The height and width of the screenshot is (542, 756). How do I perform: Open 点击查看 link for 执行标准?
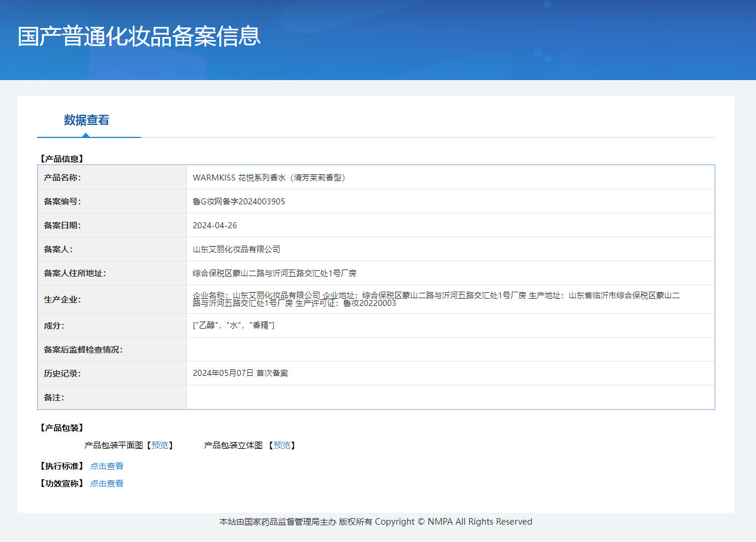(x=107, y=466)
